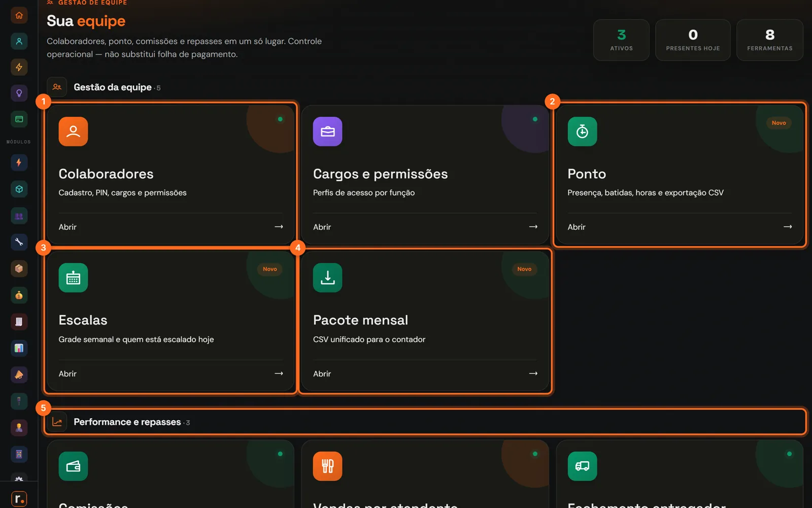Open the wrench tools module icon
812x508 pixels.
(x=19, y=242)
